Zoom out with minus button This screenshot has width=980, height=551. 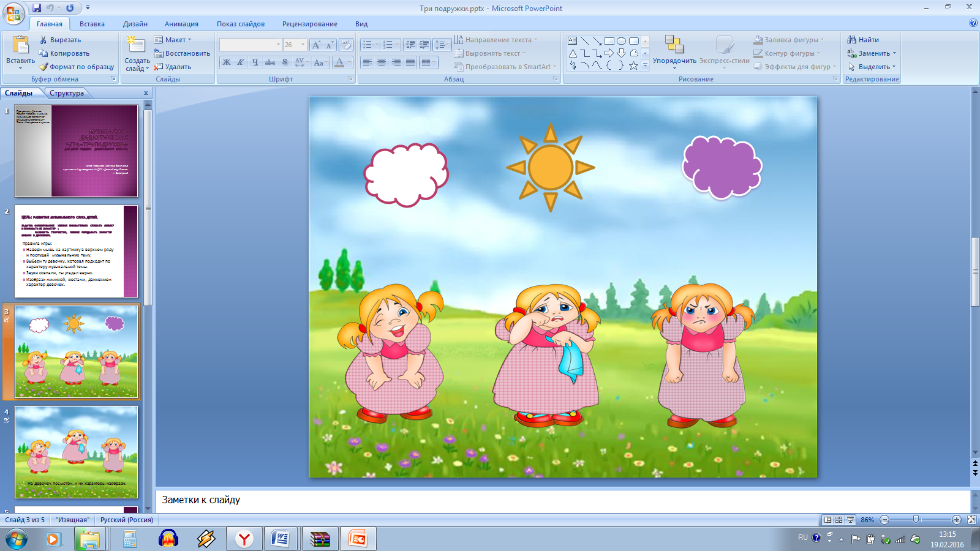pos(884,520)
